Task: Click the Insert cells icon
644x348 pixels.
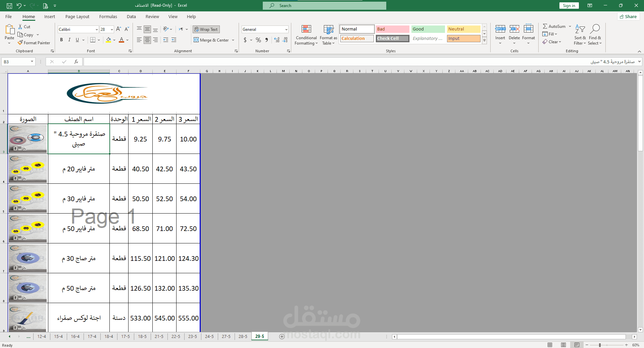Action: click(x=500, y=29)
